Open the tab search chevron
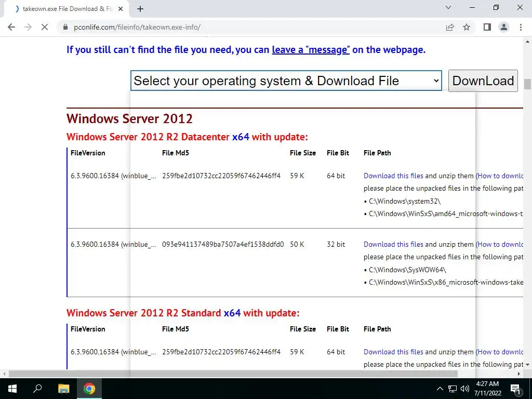Screen dimensions: 532x399 click(448, 7)
